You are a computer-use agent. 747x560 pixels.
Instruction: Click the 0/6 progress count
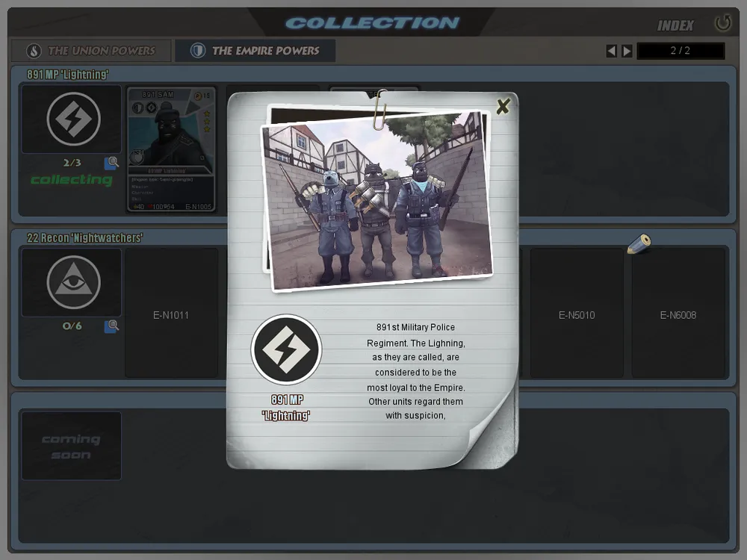(72, 326)
